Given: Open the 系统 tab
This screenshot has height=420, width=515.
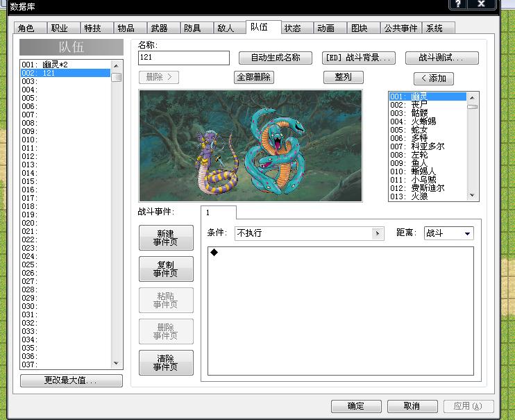Looking at the screenshot, I should [x=439, y=28].
